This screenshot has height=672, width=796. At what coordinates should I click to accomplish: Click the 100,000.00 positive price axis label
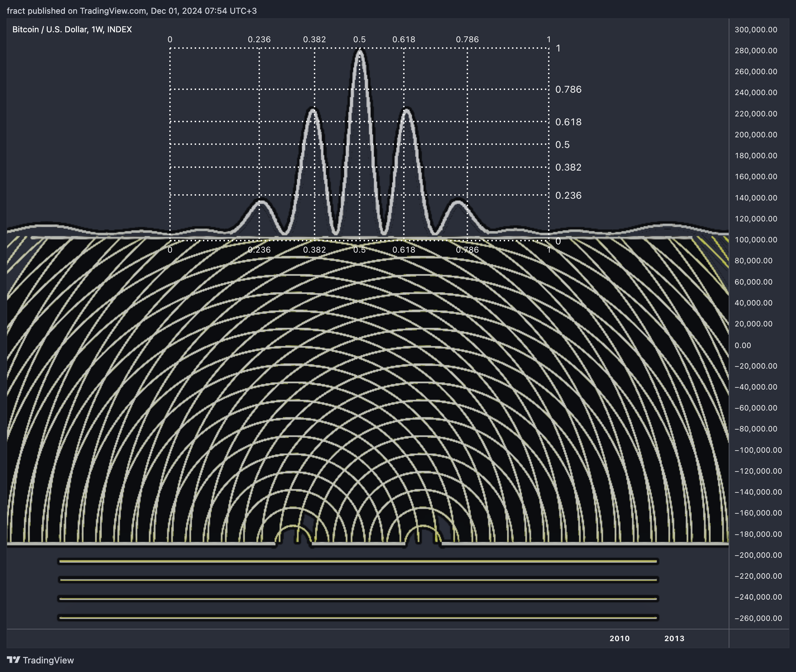756,240
